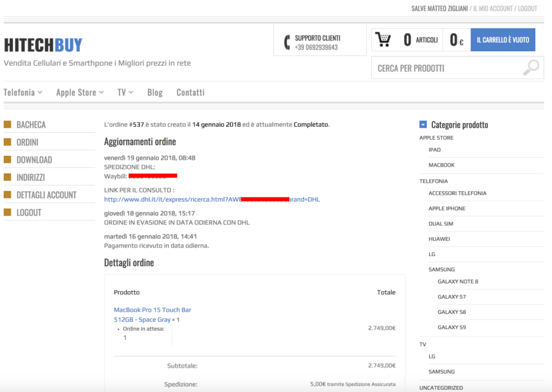The width and height of the screenshot is (552, 392).
Task: Open BACHECA in account sidebar
Action: pos(31,125)
